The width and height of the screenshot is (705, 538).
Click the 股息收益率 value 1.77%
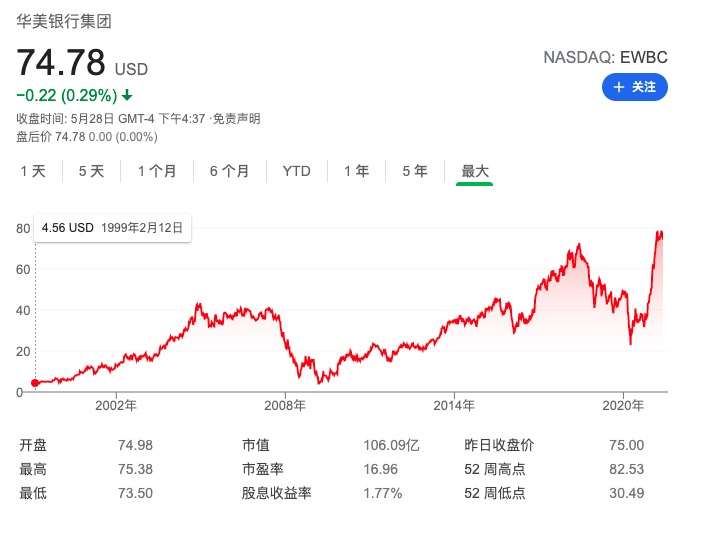383,493
